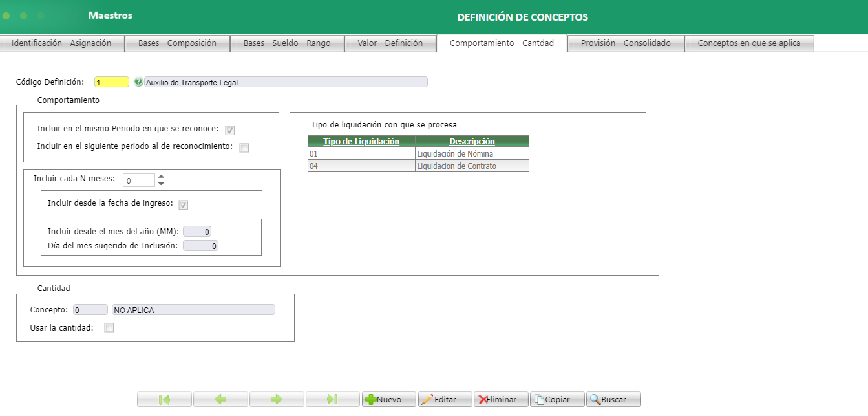Click the green next record arrow
Image resolution: width=868 pixels, height=416 pixels.
(x=277, y=399)
